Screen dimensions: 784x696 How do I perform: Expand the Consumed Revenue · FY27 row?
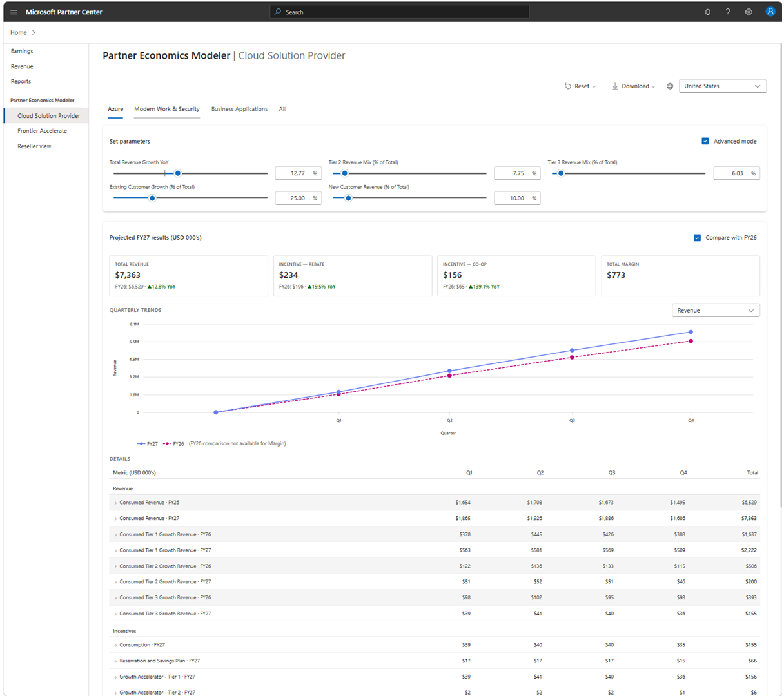[115, 519]
